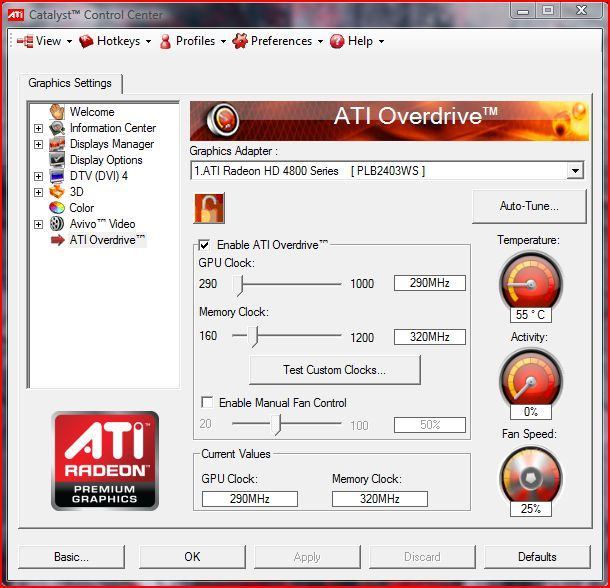This screenshot has height=588, width=610.
Task: Click the Profiles person icon
Action: tap(165, 41)
